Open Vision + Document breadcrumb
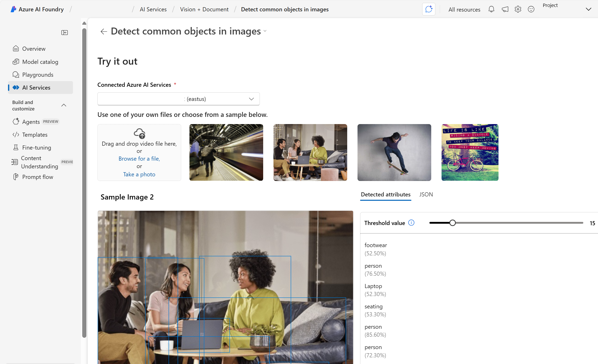 pyautogui.click(x=204, y=9)
